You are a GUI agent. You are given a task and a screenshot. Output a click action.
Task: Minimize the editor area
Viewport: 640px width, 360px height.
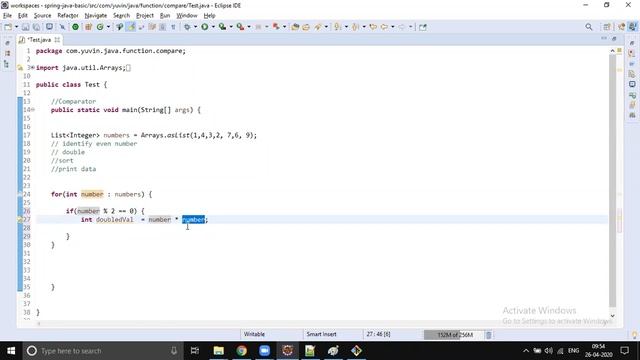(x=604, y=38)
